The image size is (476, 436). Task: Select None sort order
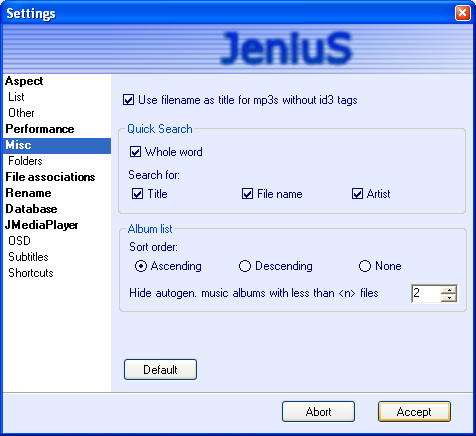365,266
